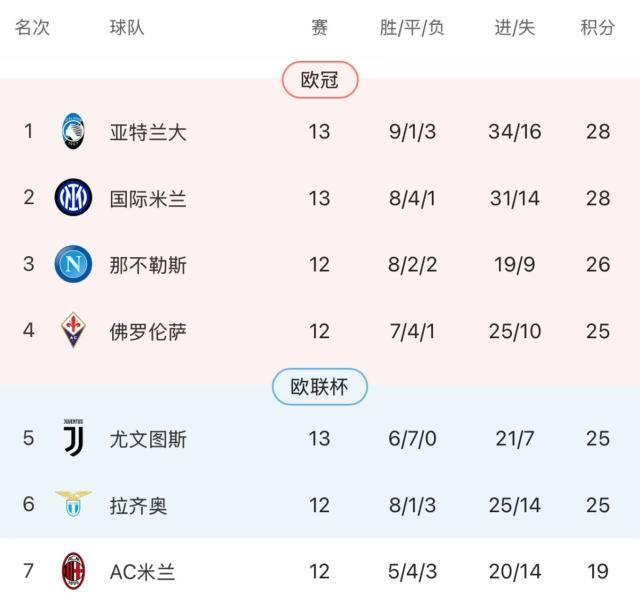Tap the Lazio eagle crest
This screenshot has height=609, width=640.
coord(73,505)
